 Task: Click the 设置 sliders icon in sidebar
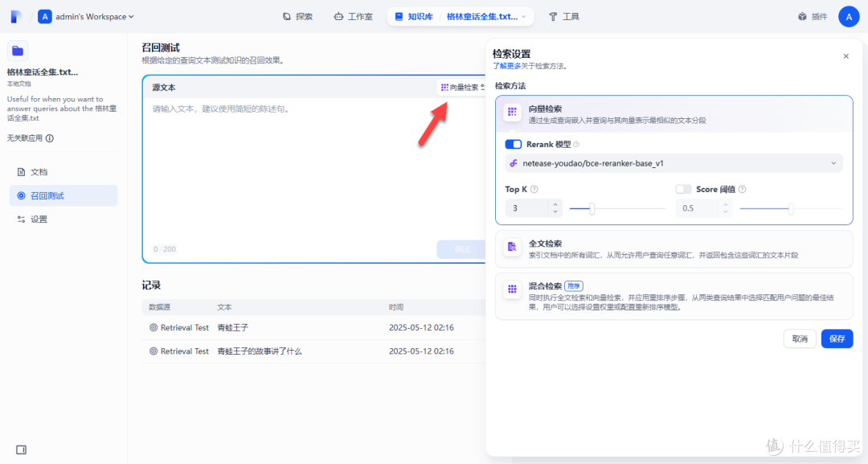click(21, 220)
